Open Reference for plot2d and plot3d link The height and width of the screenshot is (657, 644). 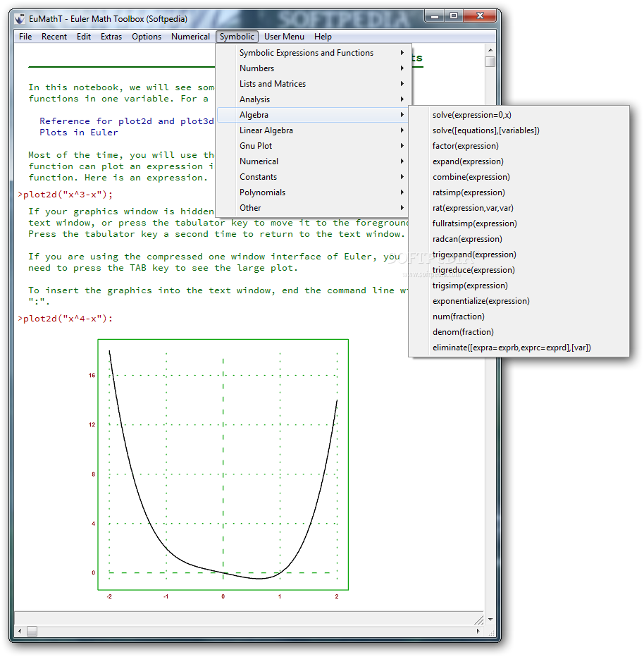coord(126,121)
